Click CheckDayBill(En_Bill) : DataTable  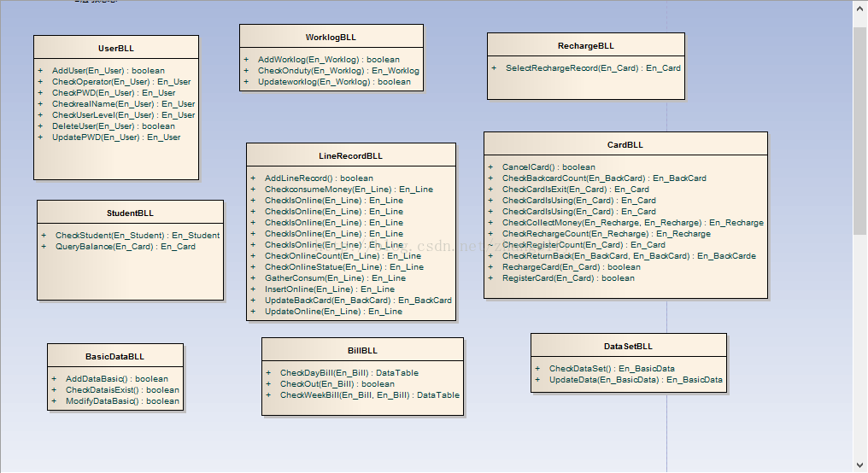click(x=349, y=373)
